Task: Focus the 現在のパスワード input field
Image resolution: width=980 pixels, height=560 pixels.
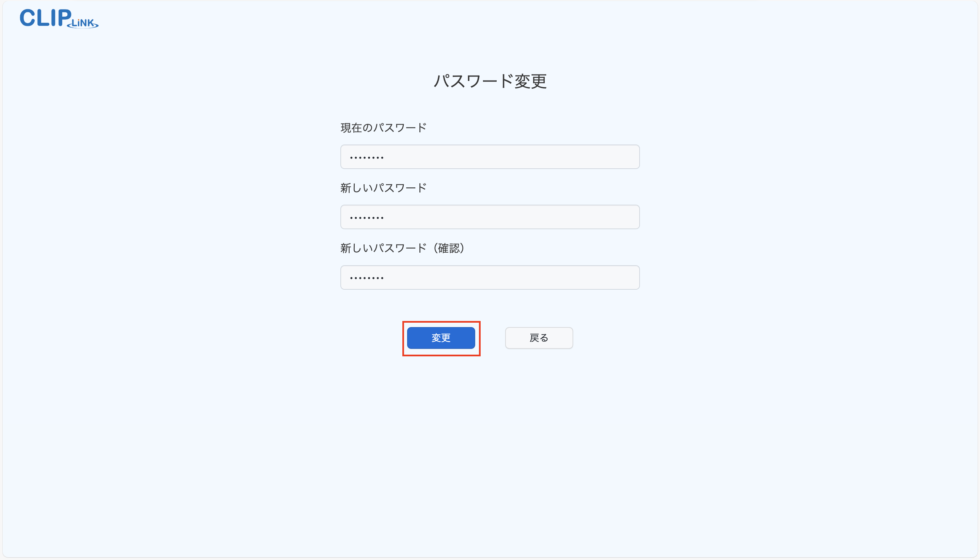Action: click(x=489, y=157)
